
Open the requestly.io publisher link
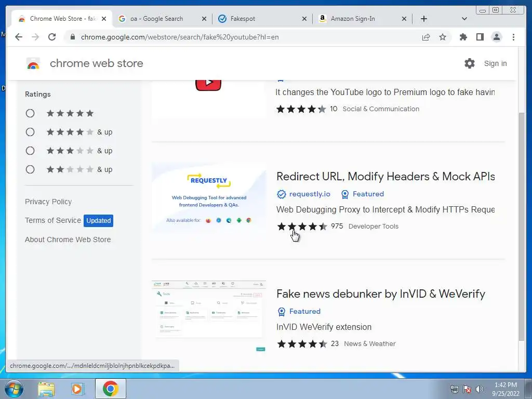310,194
